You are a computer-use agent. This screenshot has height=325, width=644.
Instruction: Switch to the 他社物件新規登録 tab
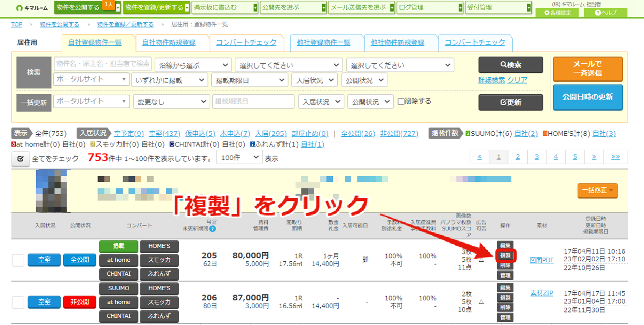[x=397, y=42]
